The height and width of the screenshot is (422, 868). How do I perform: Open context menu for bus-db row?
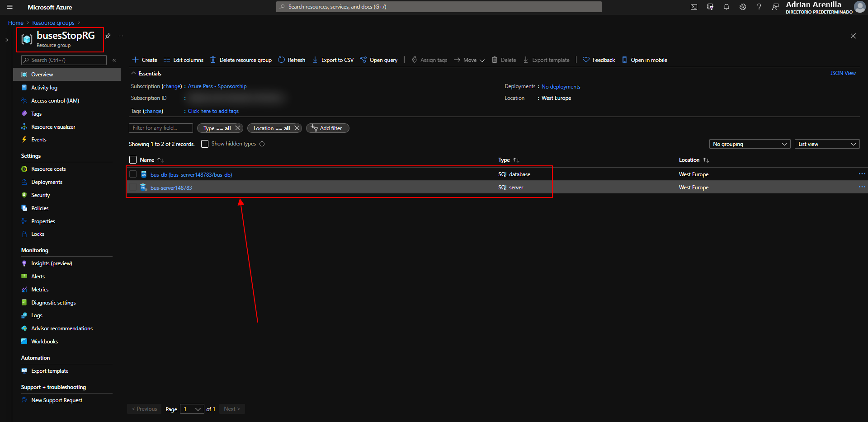pos(862,173)
